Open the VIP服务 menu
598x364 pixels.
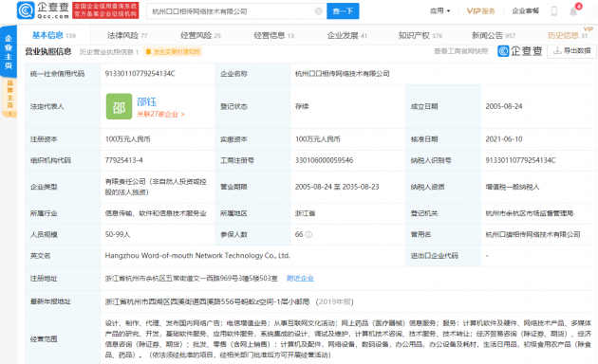[x=480, y=11]
